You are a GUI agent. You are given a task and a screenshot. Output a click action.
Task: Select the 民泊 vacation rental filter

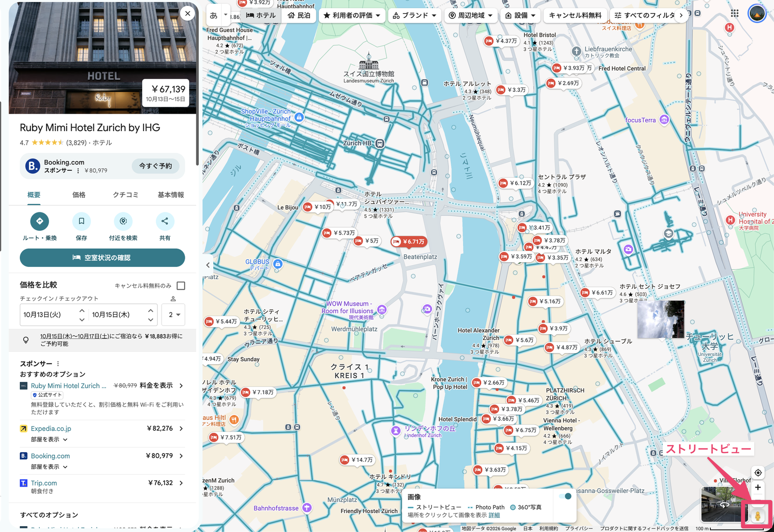click(299, 15)
